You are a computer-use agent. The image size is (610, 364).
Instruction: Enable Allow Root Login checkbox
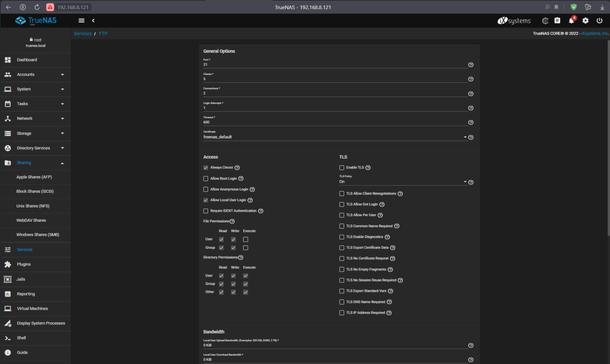206,178
